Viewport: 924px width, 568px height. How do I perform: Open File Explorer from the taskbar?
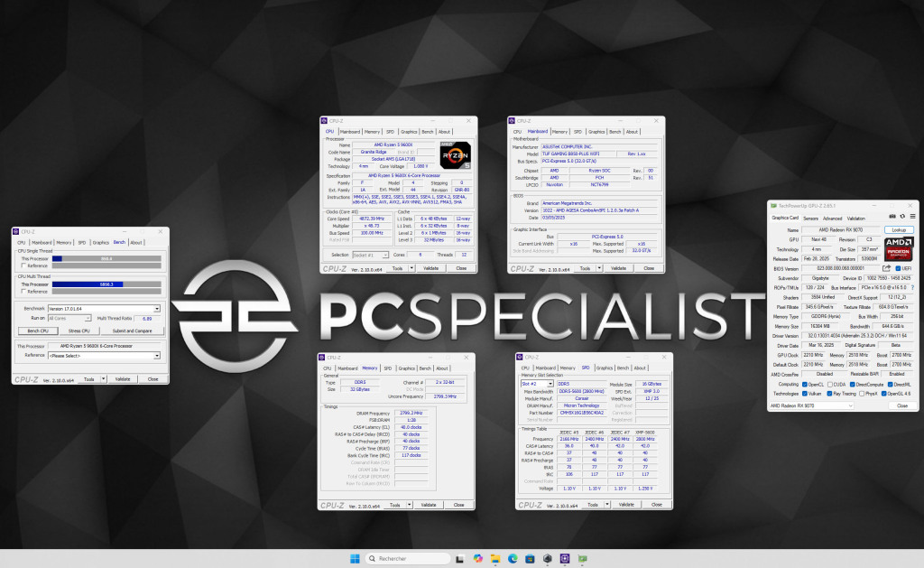tap(495, 559)
